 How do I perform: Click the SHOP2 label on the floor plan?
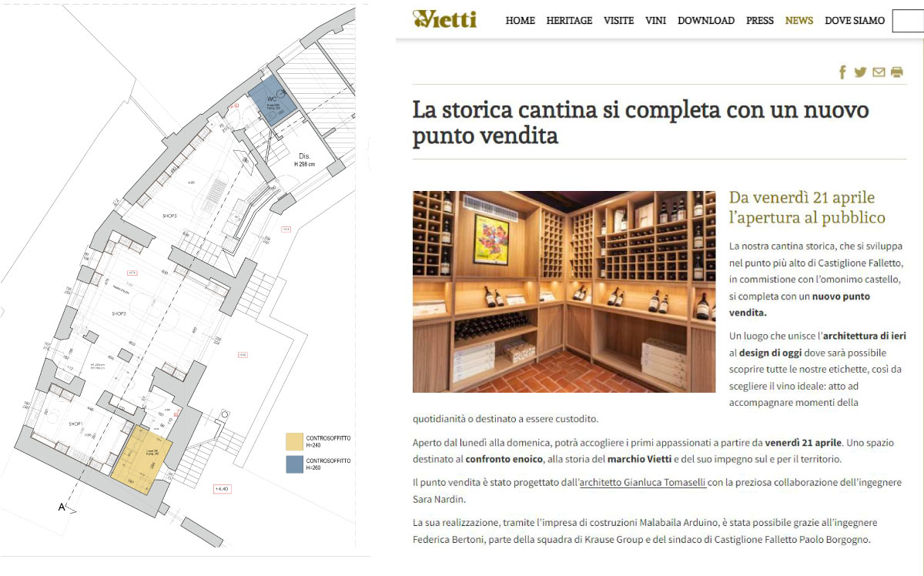coord(119,314)
